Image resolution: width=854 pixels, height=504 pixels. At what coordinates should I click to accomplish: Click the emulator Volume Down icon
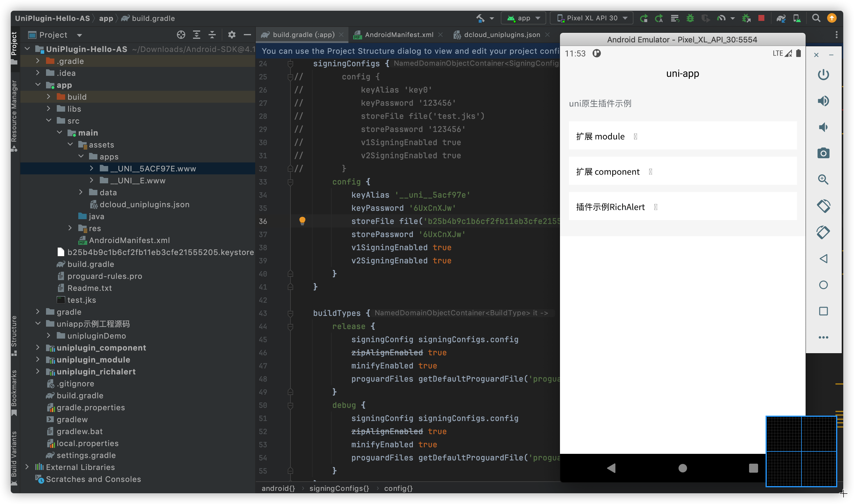tap(823, 127)
